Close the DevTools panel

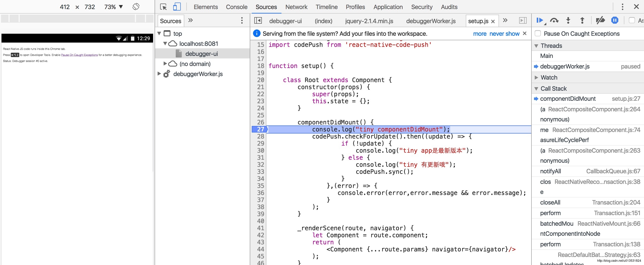(636, 7)
